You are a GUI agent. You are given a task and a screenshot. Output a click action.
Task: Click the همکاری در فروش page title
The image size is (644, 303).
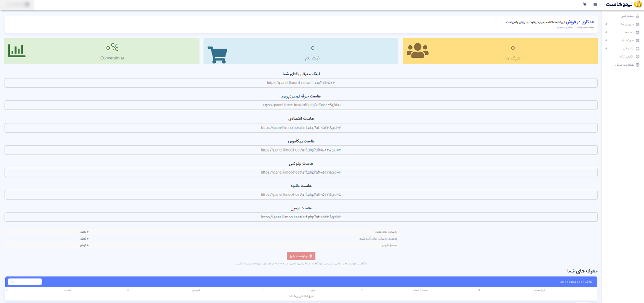(x=580, y=22)
